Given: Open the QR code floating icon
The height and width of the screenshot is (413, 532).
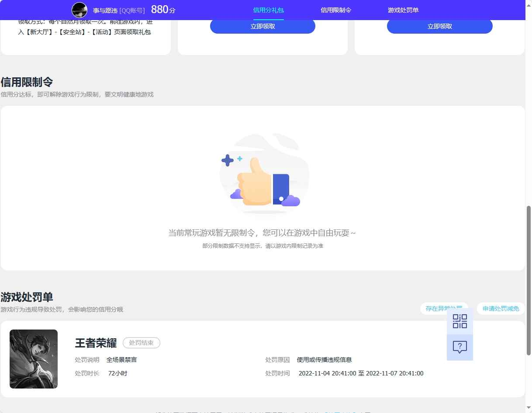Looking at the screenshot, I should [459, 321].
